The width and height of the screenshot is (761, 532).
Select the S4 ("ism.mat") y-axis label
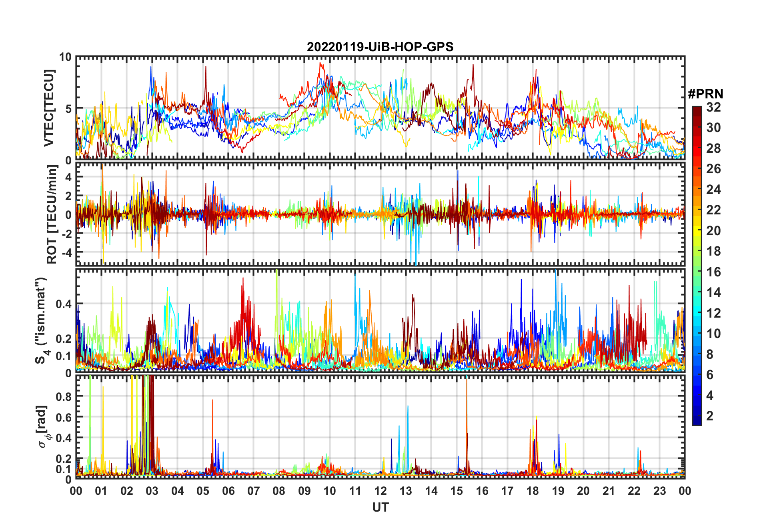[x=42, y=320]
